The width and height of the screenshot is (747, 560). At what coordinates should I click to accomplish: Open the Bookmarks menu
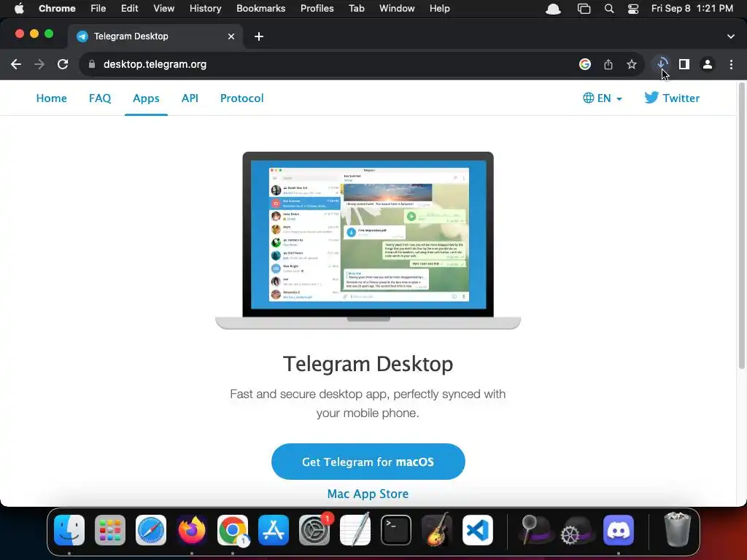[x=261, y=9]
